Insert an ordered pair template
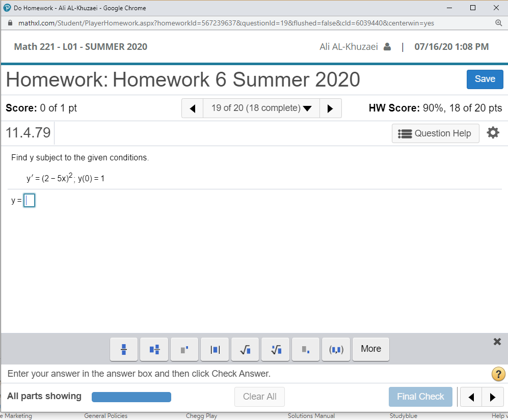The image size is (508, 420). [x=336, y=349]
